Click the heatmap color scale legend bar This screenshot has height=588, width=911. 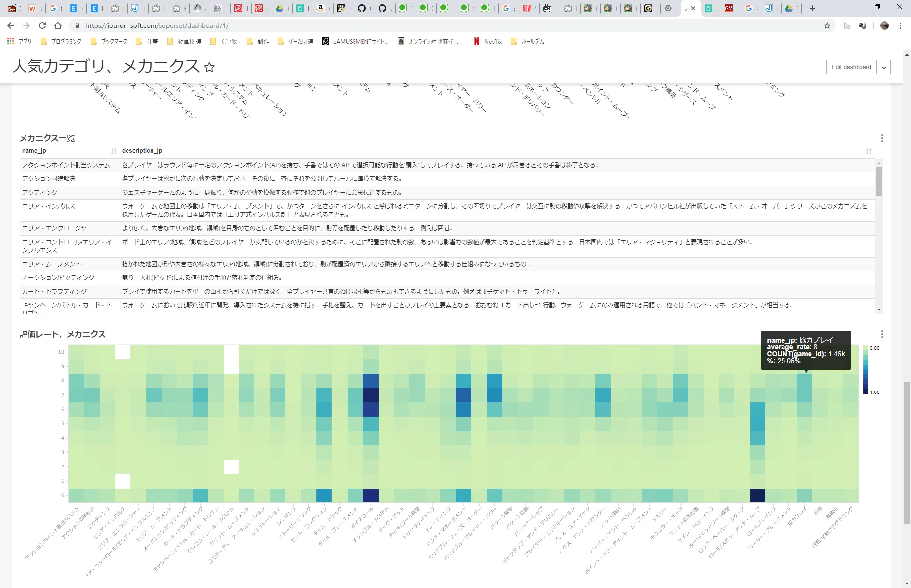866,370
